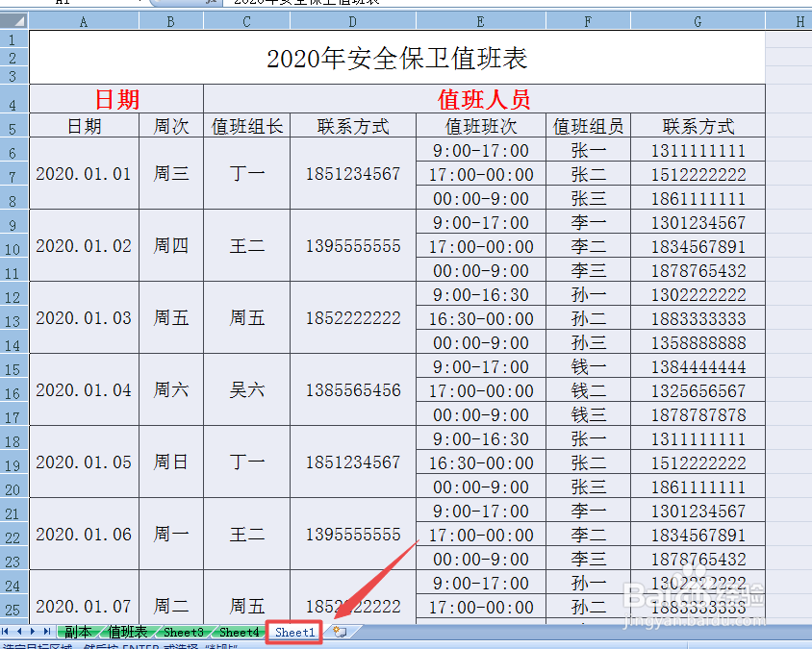812x649 pixels.
Task: Click the insert new worksheet icon
Action: tap(339, 632)
